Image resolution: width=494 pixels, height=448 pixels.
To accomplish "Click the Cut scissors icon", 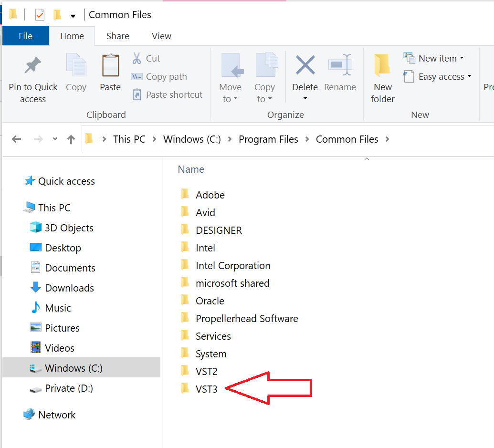I will click(x=137, y=59).
